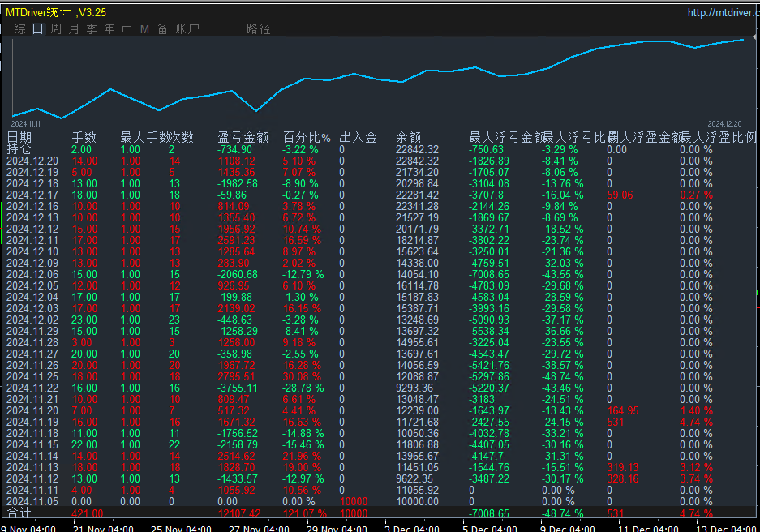
Task: Open the 月 monthly statistics icon
Action: (73, 28)
